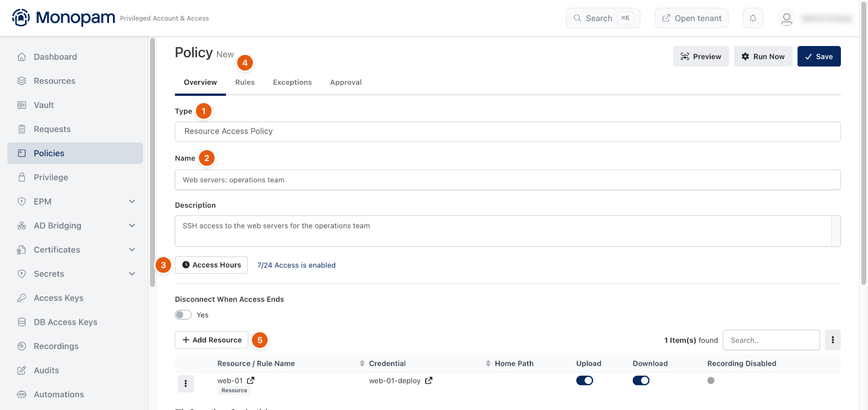Click the "7/24 Access is enabled" text
868x410 pixels.
(296, 265)
